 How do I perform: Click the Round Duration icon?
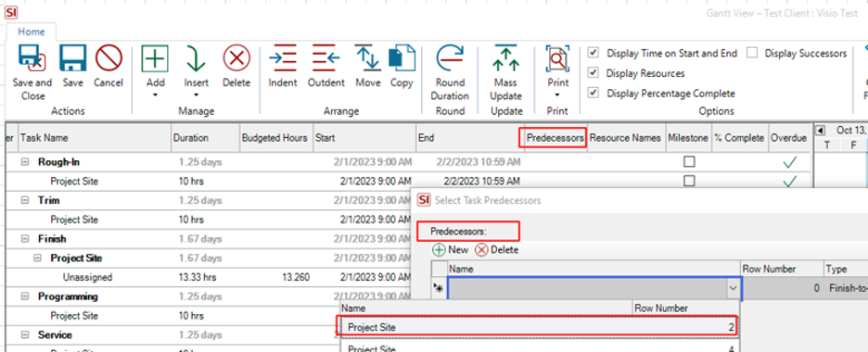click(450, 58)
